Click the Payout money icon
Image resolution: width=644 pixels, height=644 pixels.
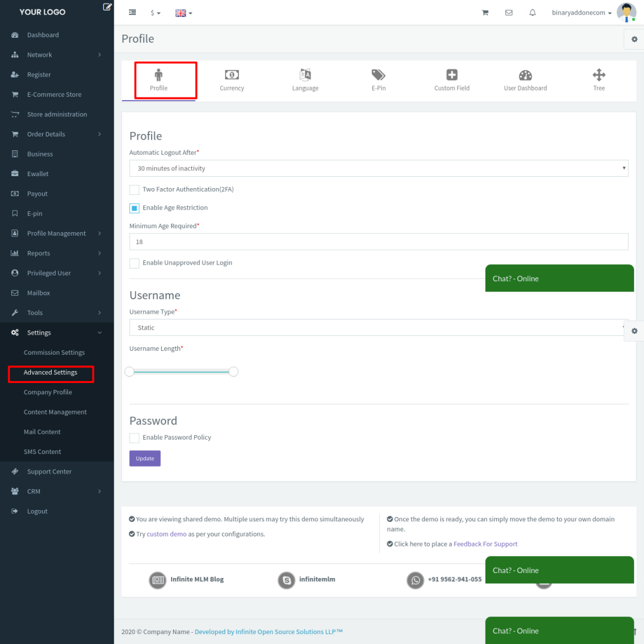click(x=15, y=194)
